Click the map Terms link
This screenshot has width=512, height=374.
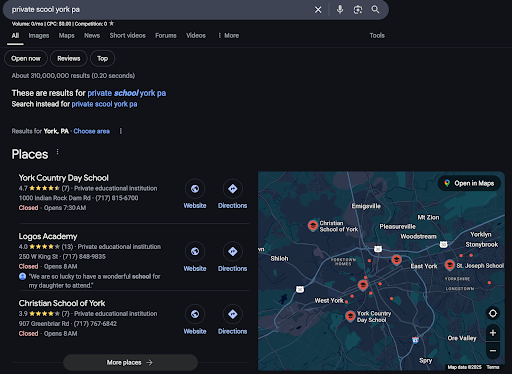[493, 367]
